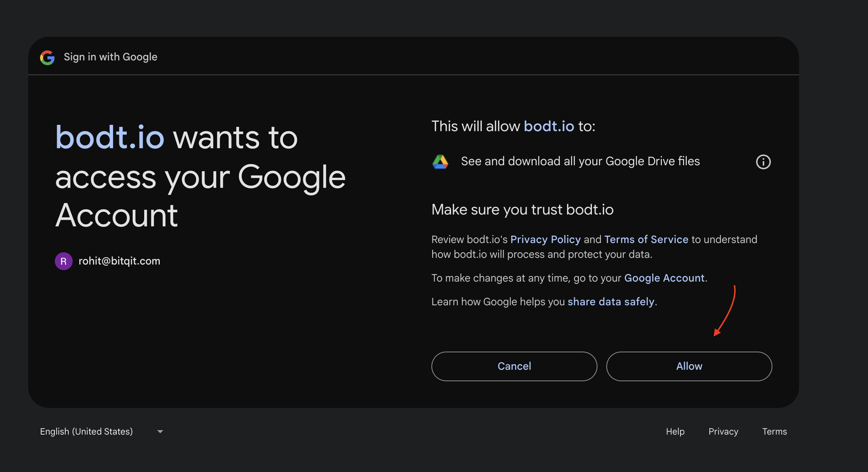Click bodt.io in the large title
Viewport: 868px width, 472px height.
[110, 138]
